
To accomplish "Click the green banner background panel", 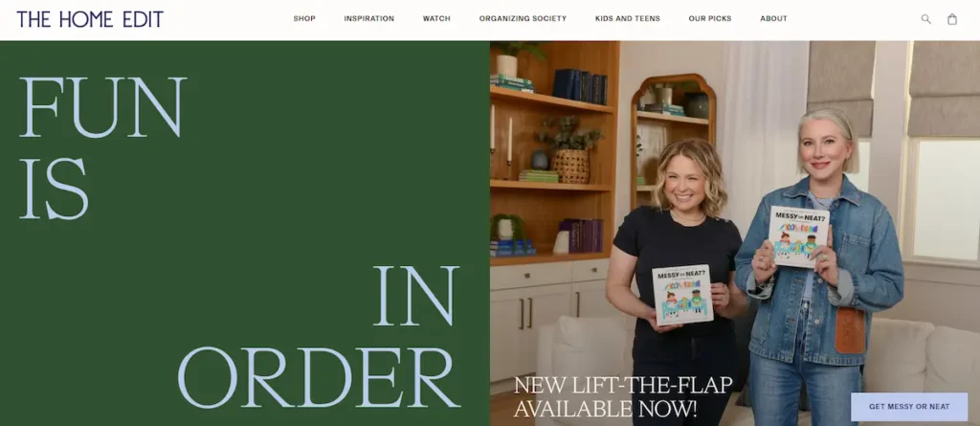I will (244, 234).
